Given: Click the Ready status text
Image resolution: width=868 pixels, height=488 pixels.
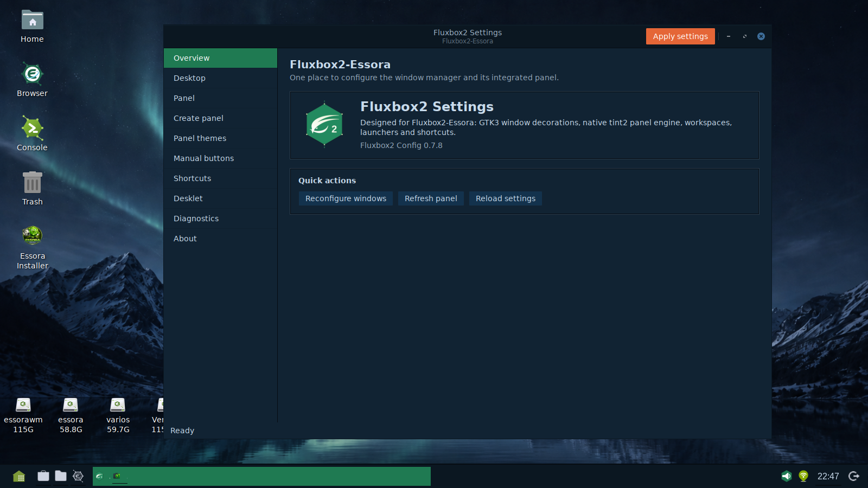Looking at the screenshot, I should [182, 431].
